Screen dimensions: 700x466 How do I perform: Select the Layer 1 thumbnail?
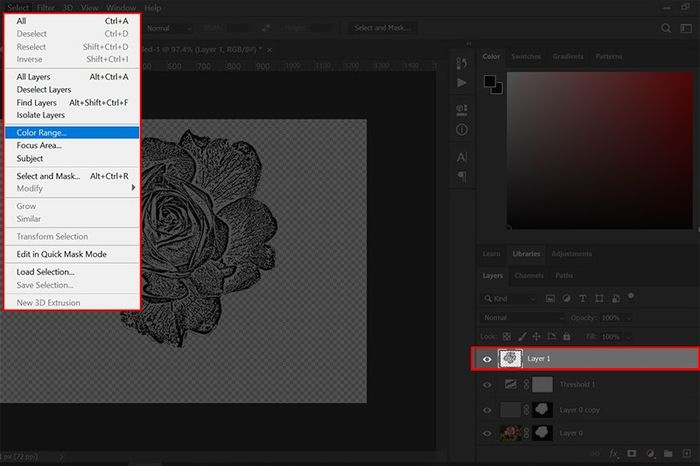[x=510, y=358]
